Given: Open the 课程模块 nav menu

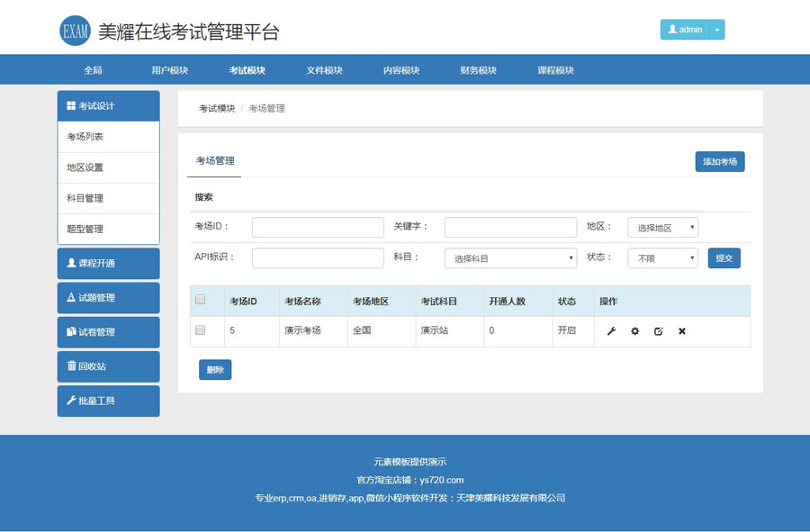Looking at the screenshot, I should pyautogui.click(x=555, y=70).
